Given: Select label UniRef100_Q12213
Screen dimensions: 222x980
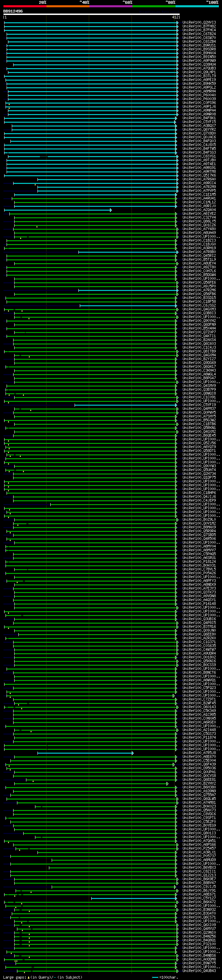Looking at the screenshot, I should pyautogui.click(x=199, y=875).
